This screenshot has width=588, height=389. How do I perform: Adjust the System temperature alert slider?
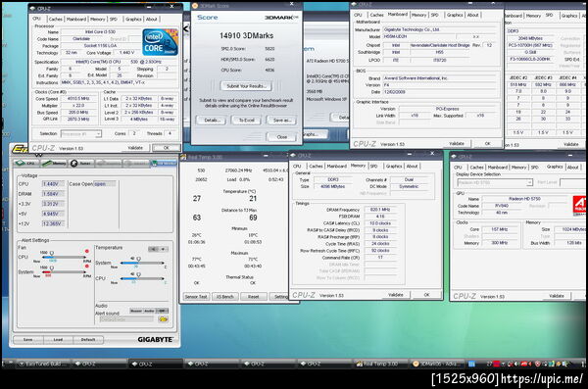pos(142,263)
